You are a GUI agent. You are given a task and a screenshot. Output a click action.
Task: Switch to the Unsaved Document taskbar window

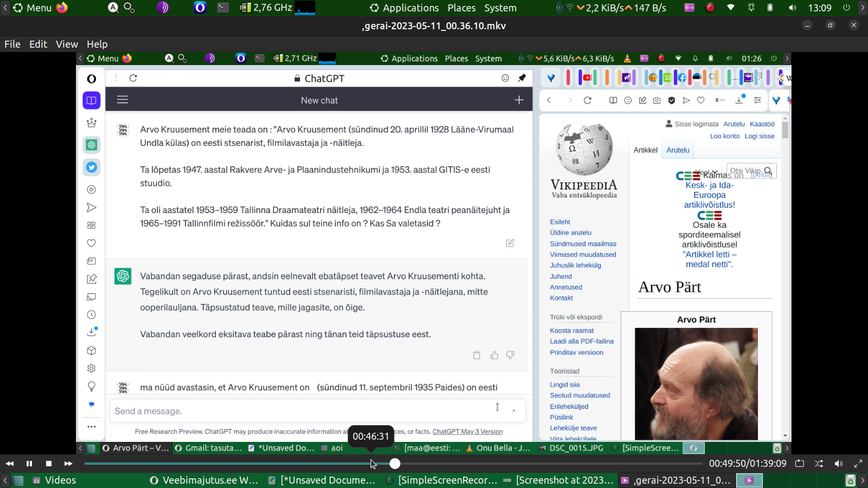(322, 480)
